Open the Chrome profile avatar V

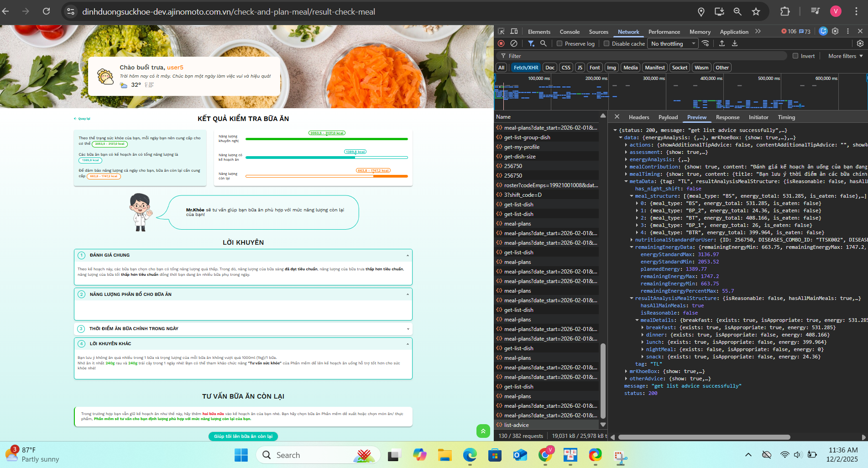pos(836,11)
